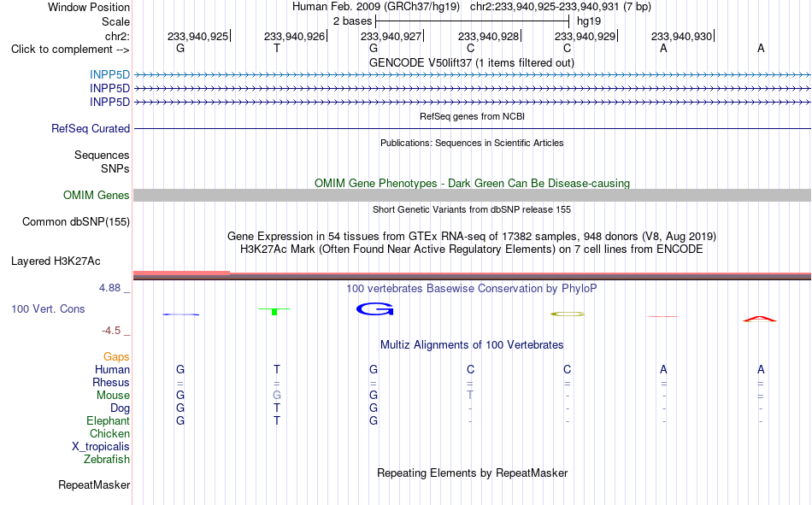The image size is (812, 505).
Task: Click the GTEx Gene Expression track title
Action: 471,236
